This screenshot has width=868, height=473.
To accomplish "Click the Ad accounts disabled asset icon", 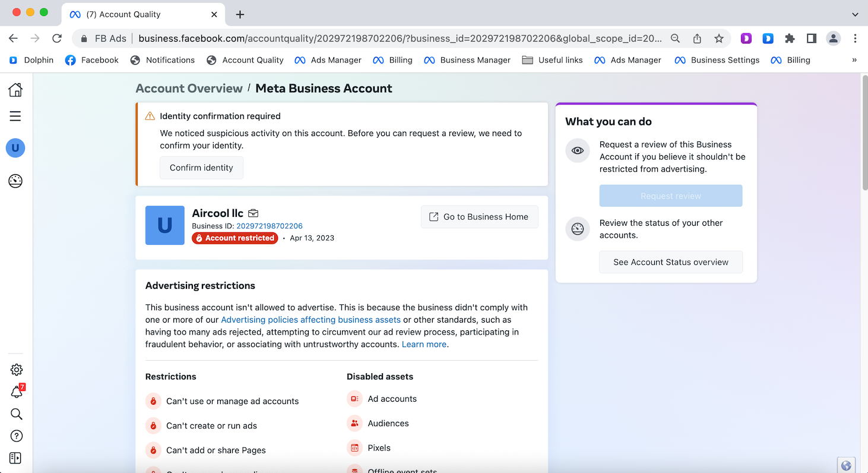I will click(354, 399).
